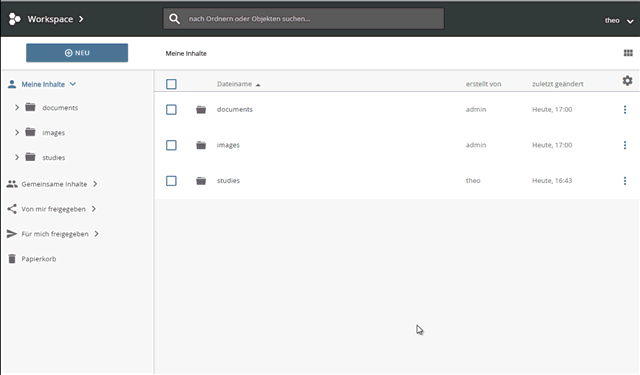The image size is (640, 375).
Task: Check the documents row checkbox
Action: [171, 109]
